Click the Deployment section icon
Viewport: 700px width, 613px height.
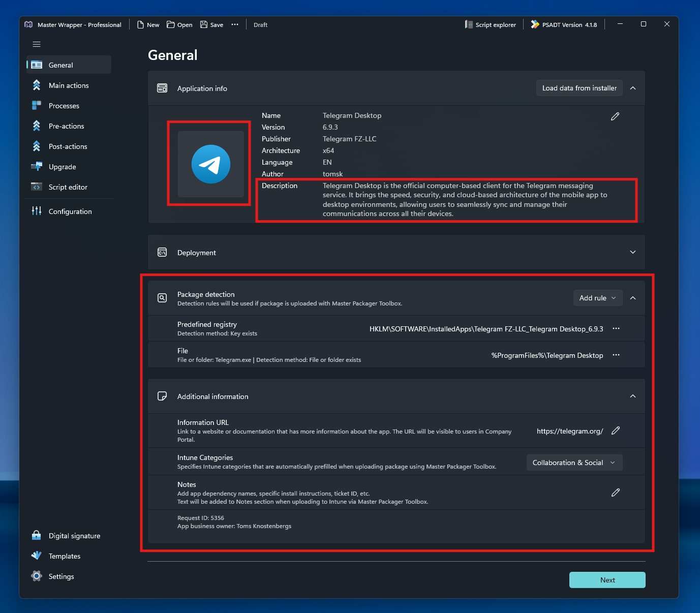pos(162,252)
